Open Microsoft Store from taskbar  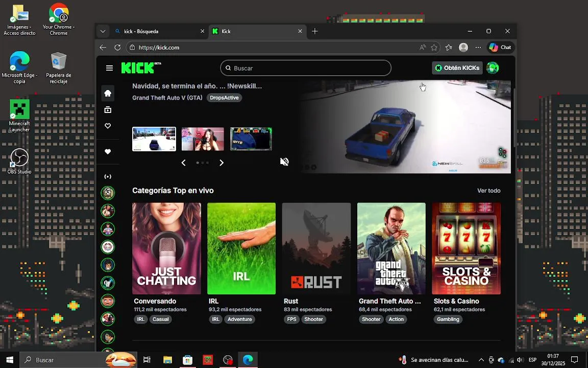coord(187,360)
